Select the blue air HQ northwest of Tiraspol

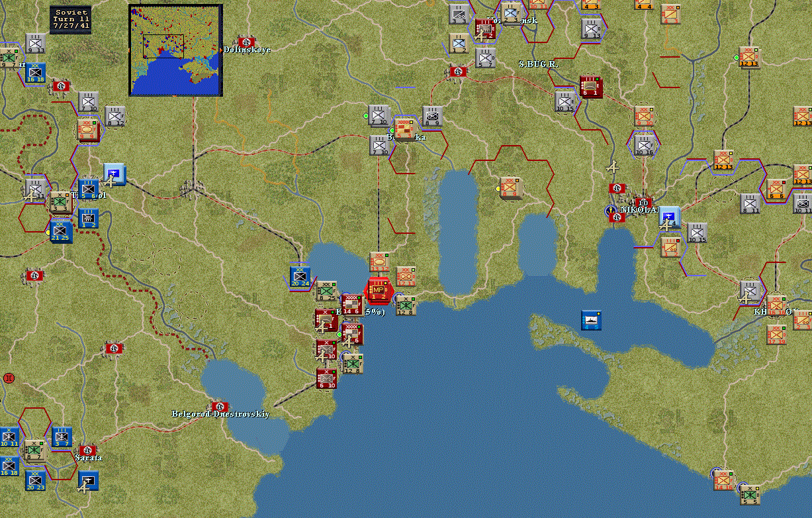pos(114,175)
